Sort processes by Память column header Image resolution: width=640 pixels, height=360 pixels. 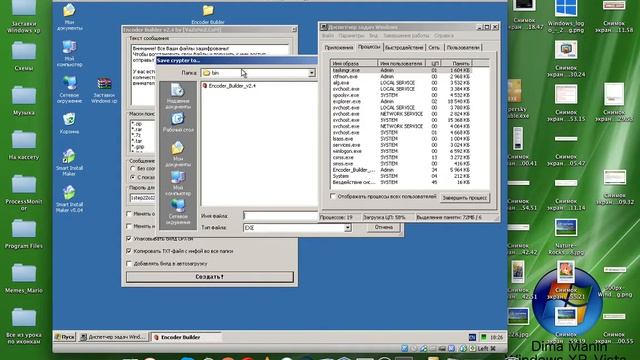point(457,63)
